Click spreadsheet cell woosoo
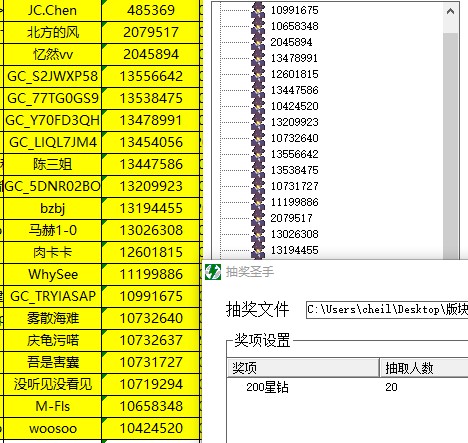The image size is (468, 443). point(52,428)
